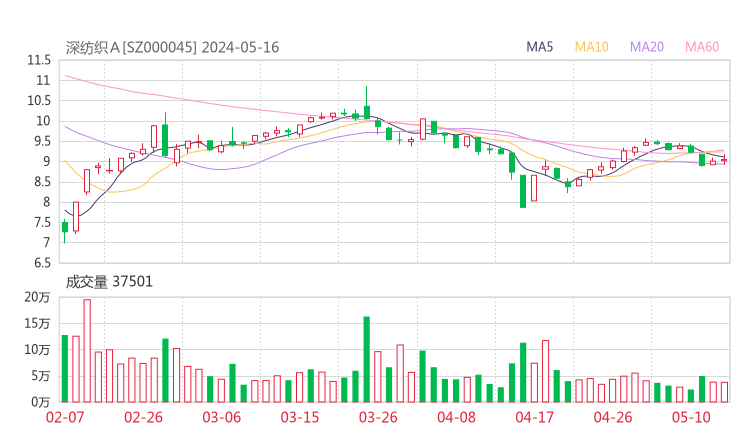Click the large green candlestick bottoming near 8
The image size is (740, 440).
tap(523, 191)
